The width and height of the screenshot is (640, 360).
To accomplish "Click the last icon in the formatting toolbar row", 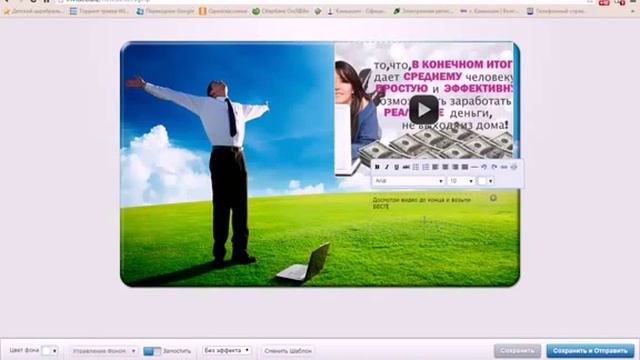I will point(514,167).
